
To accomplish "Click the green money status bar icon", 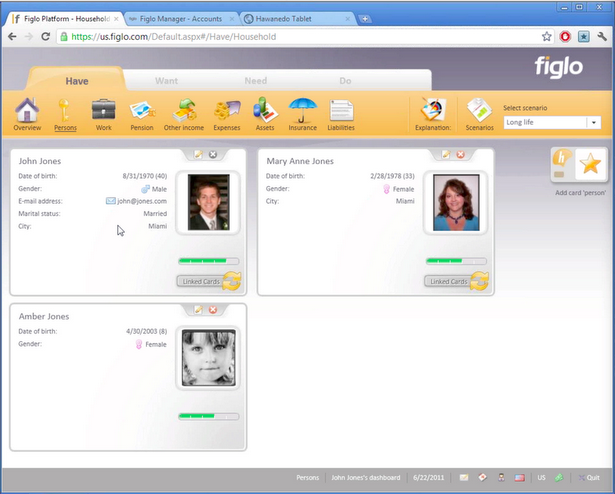I will pos(559,478).
